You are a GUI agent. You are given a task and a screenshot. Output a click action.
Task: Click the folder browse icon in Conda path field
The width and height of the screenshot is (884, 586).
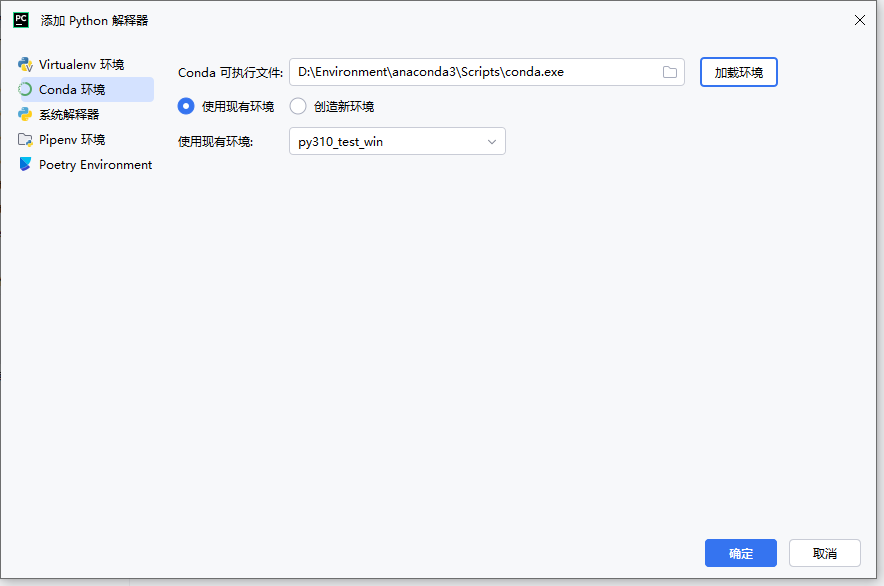coord(669,72)
